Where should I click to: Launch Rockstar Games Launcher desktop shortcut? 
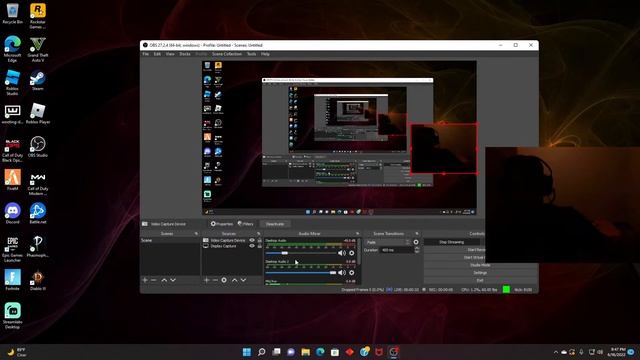click(x=38, y=16)
